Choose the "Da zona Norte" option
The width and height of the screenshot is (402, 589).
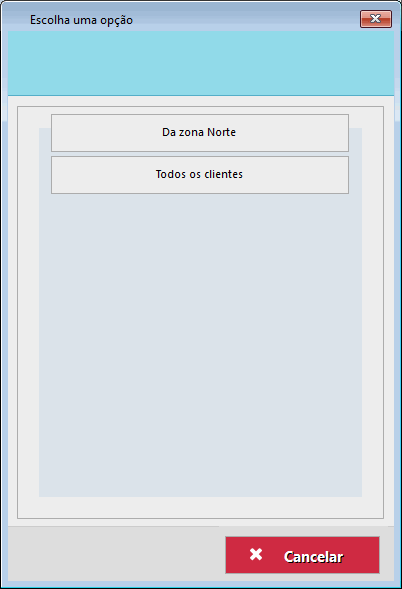point(200,133)
